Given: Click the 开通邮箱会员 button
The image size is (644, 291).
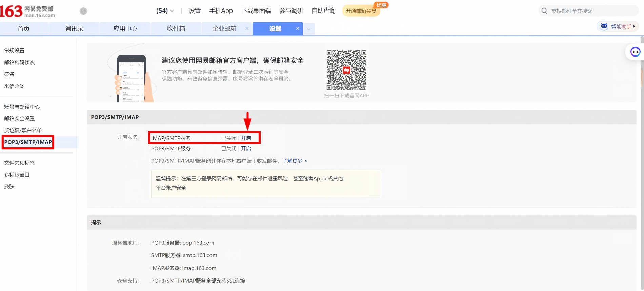Looking at the screenshot, I should 361,11.
